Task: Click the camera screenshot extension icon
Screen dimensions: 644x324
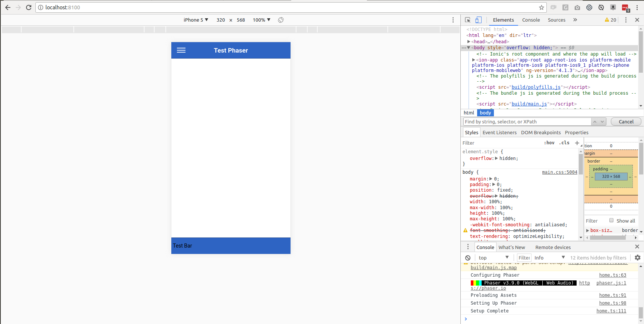Action: pos(577,7)
